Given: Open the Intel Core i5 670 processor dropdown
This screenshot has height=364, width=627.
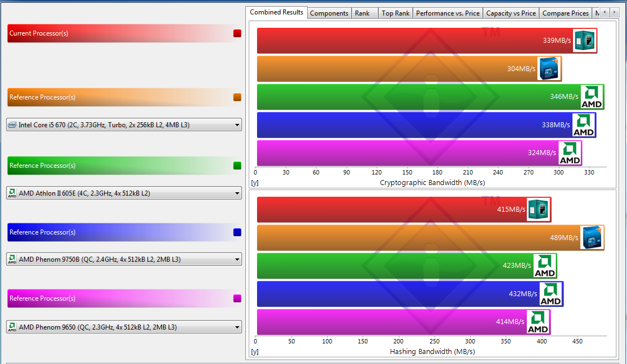Looking at the screenshot, I should [124, 125].
